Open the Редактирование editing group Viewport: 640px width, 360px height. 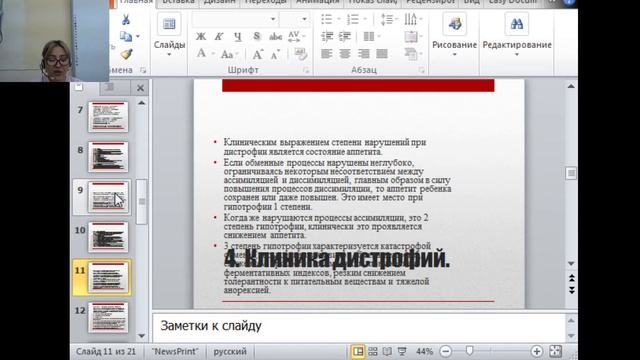tap(517, 36)
